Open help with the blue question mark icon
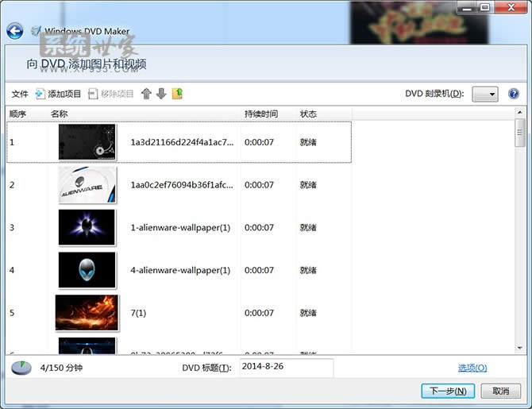The image size is (532, 409). click(514, 94)
